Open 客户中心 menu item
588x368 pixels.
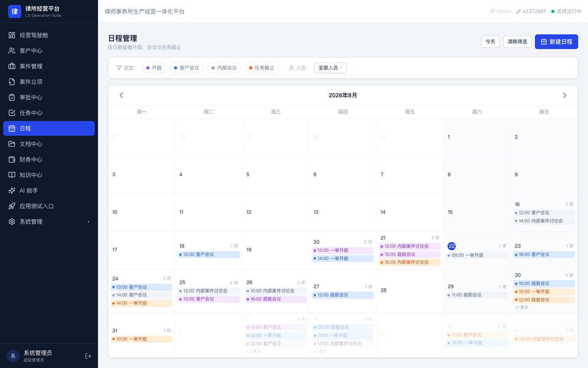tap(49, 51)
